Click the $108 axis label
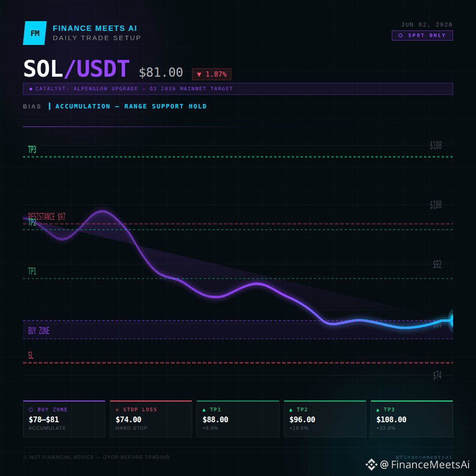The width and height of the screenshot is (476, 476). click(x=435, y=145)
